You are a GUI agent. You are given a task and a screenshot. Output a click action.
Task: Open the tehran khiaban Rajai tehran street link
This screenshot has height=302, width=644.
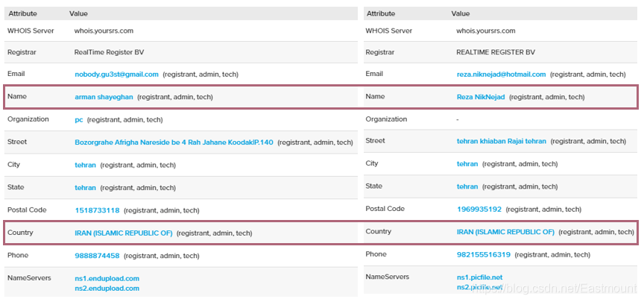(502, 141)
